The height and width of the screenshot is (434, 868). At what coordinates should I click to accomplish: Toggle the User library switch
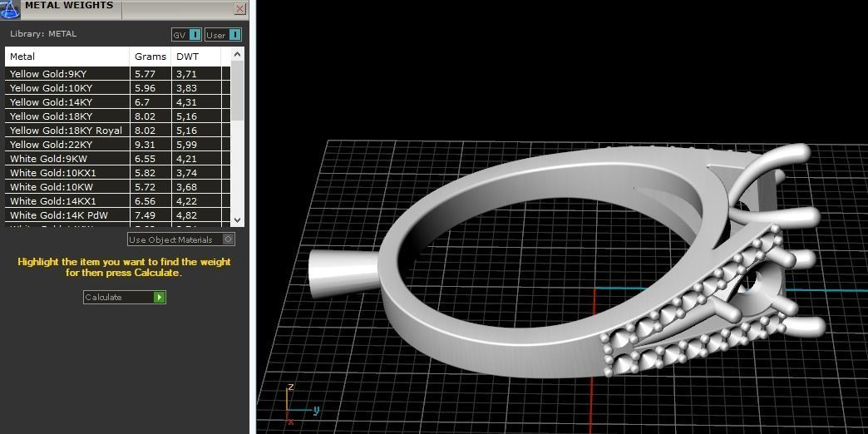(223, 35)
